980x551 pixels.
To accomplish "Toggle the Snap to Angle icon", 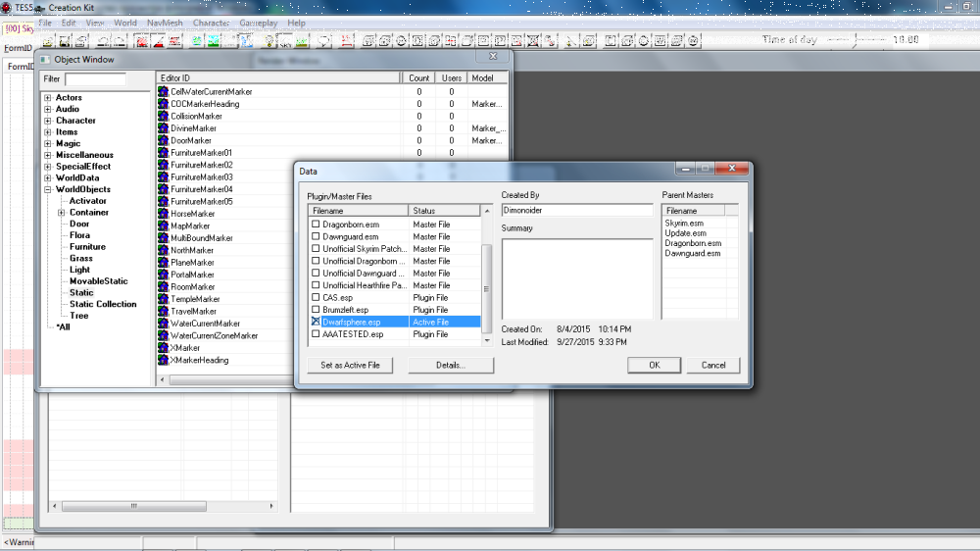I will [158, 41].
